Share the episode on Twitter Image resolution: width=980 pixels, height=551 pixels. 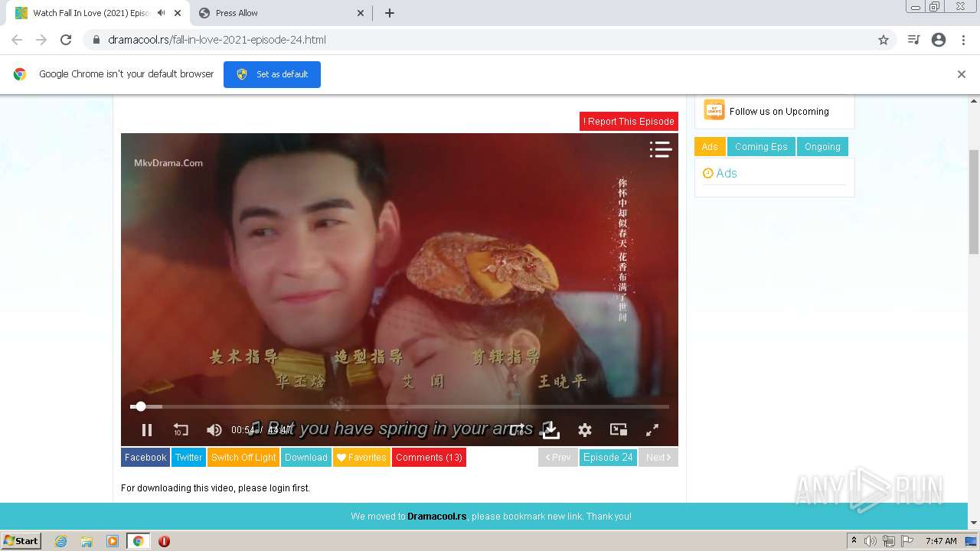[x=188, y=458]
